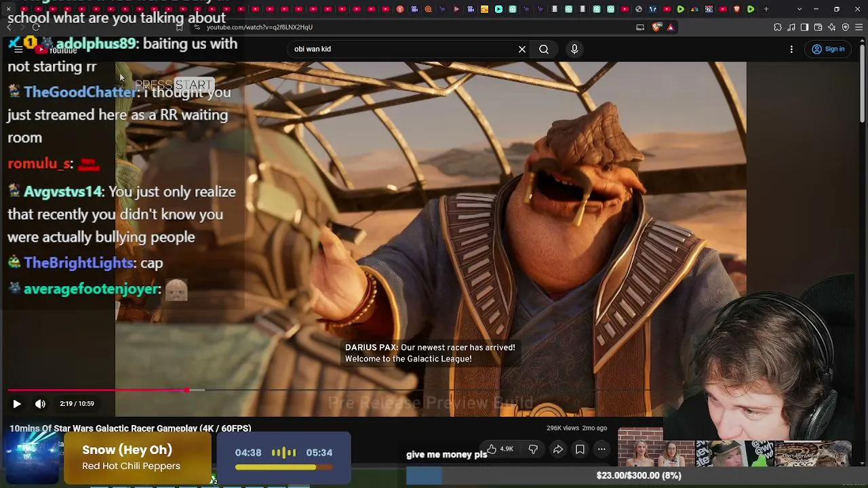This screenshot has height=488, width=868.
Task: Share the video using the arrow icon
Action: click(x=558, y=449)
